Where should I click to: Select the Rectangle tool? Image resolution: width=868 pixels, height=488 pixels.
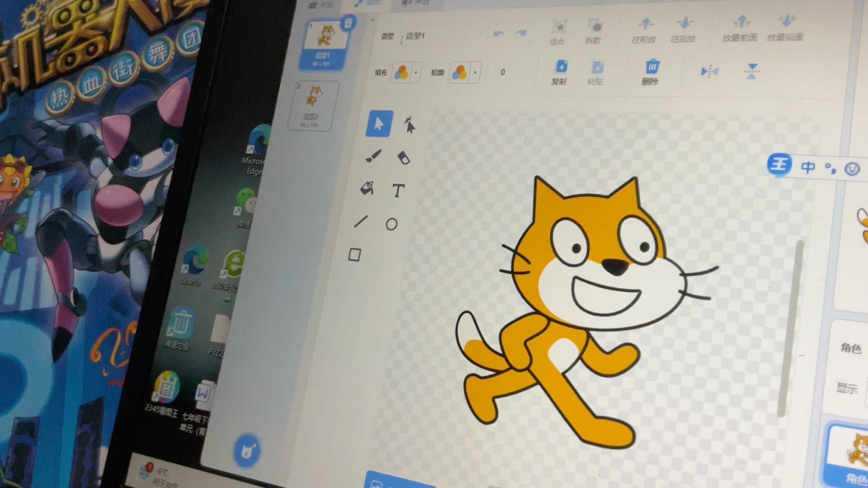pos(354,255)
